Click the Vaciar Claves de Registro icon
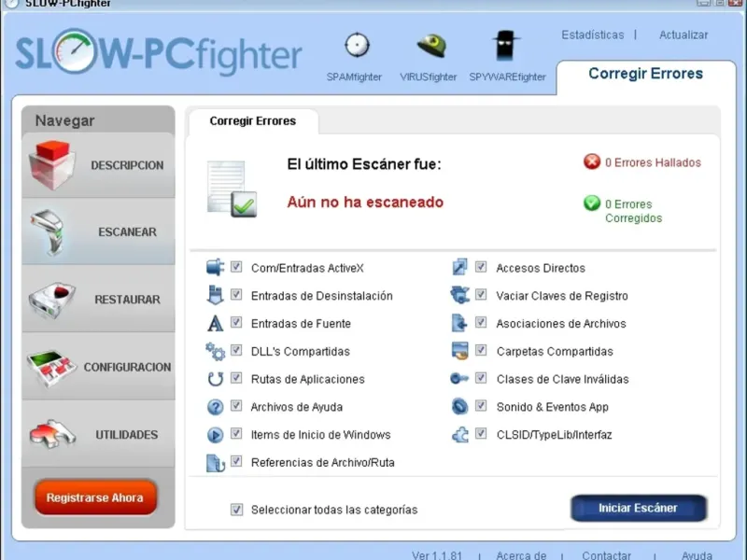Viewport: 747px width, 560px height. point(459,295)
